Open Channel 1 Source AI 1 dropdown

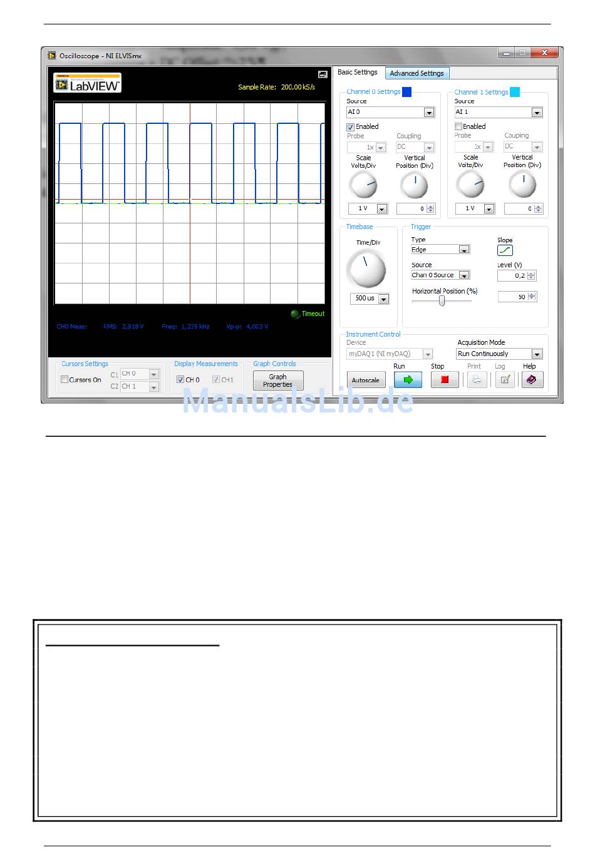click(537, 113)
